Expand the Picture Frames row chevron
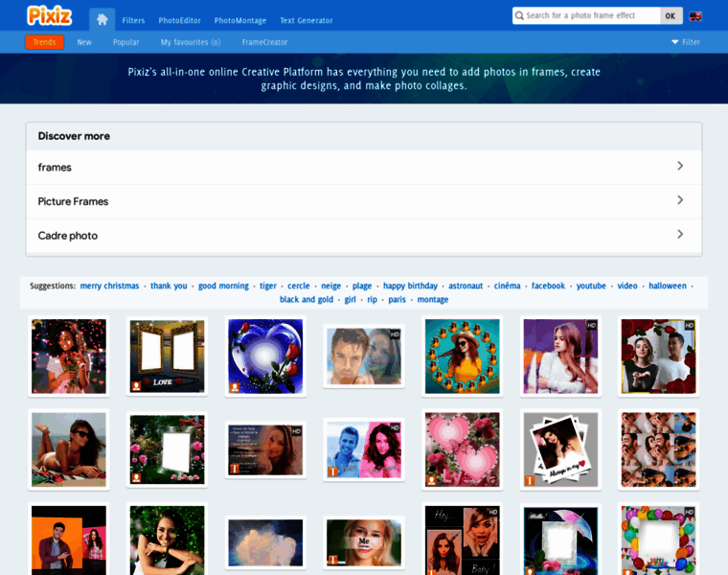This screenshot has height=575, width=728. (680, 199)
